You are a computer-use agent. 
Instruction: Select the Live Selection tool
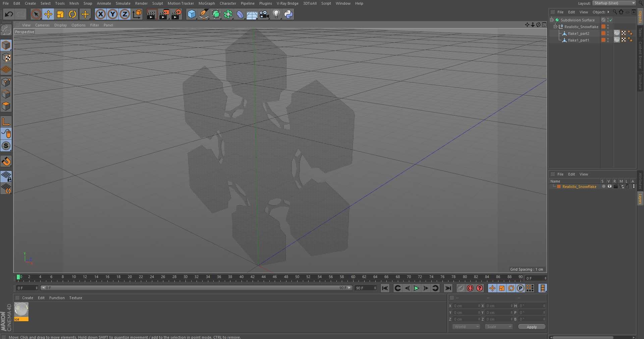tap(36, 14)
